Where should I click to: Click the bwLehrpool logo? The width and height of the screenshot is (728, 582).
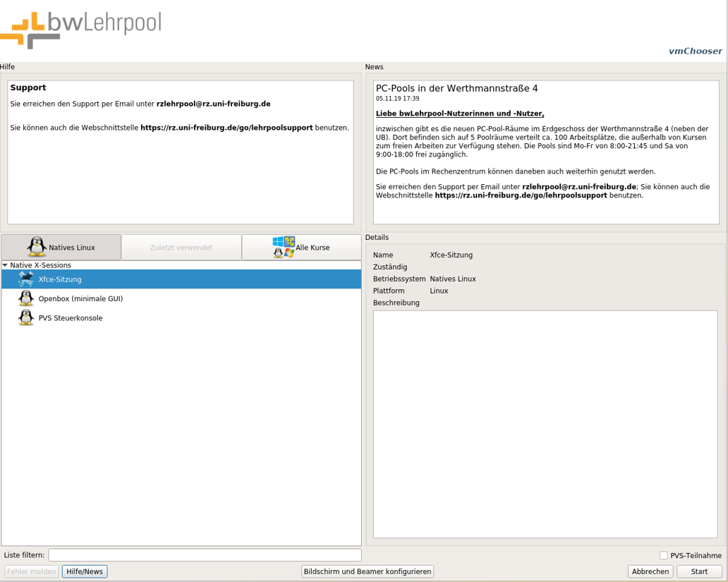[81, 29]
